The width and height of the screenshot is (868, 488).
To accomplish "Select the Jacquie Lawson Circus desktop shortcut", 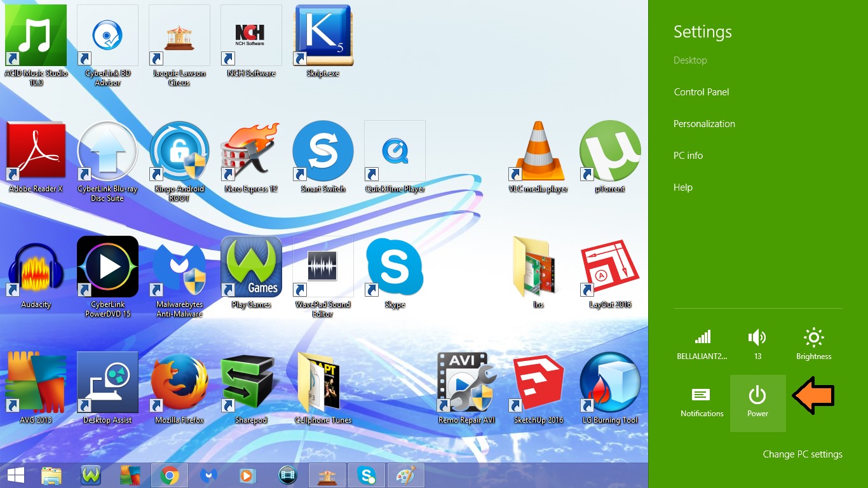I will pyautogui.click(x=179, y=45).
